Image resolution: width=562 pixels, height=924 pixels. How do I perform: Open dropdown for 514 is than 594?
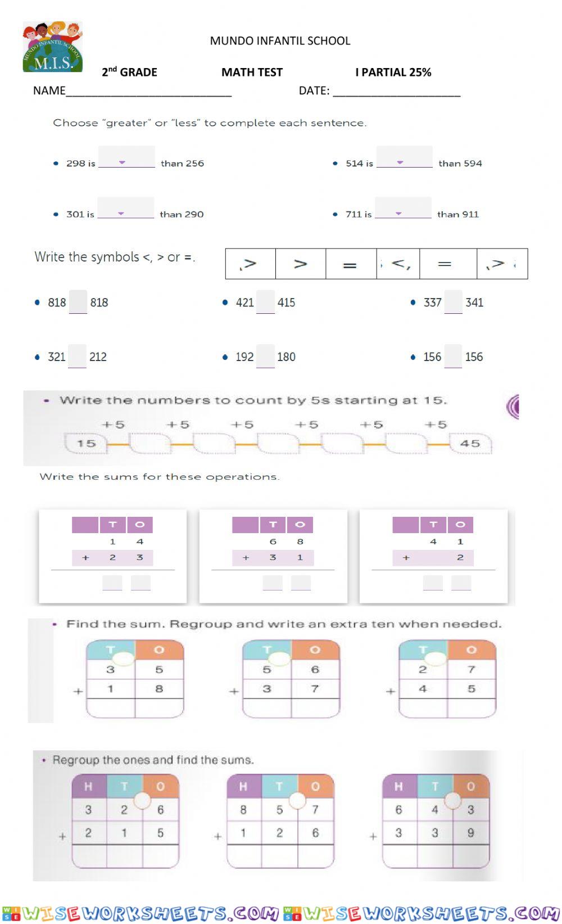pyautogui.click(x=405, y=157)
